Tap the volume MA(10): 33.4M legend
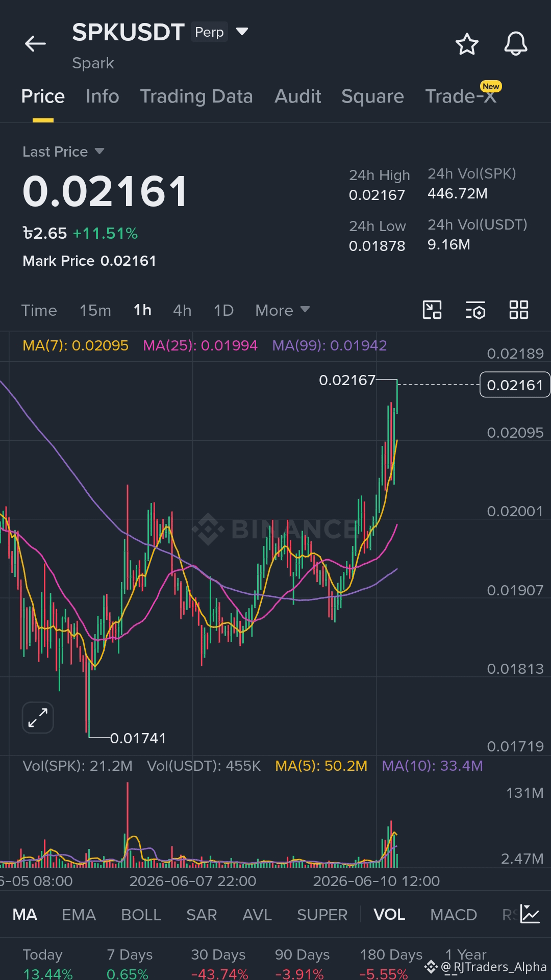This screenshot has width=551, height=980. click(x=432, y=766)
